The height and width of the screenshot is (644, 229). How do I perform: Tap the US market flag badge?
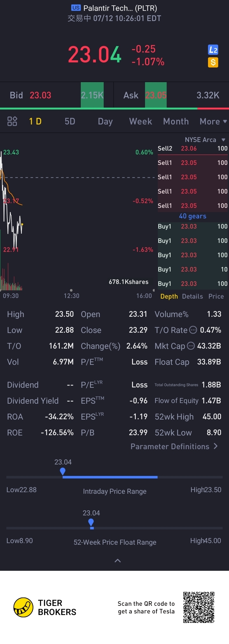76,8
